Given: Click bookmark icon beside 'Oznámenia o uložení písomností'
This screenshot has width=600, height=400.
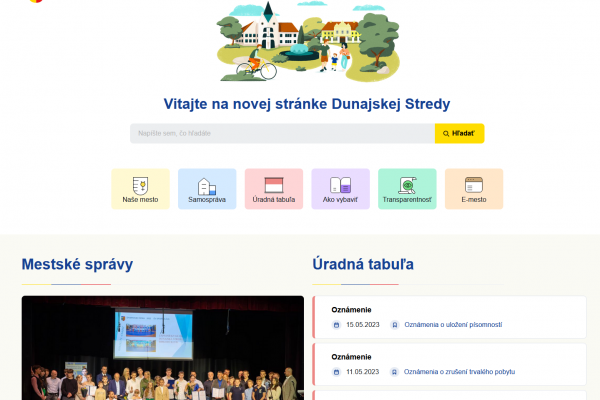Looking at the screenshot, I should (x=395, y=325).
